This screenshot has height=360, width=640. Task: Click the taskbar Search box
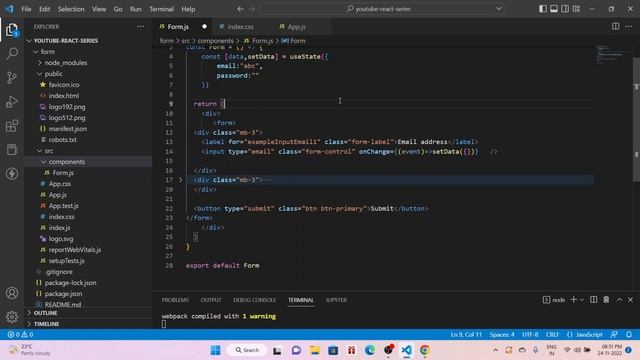(x=247, y=350)
